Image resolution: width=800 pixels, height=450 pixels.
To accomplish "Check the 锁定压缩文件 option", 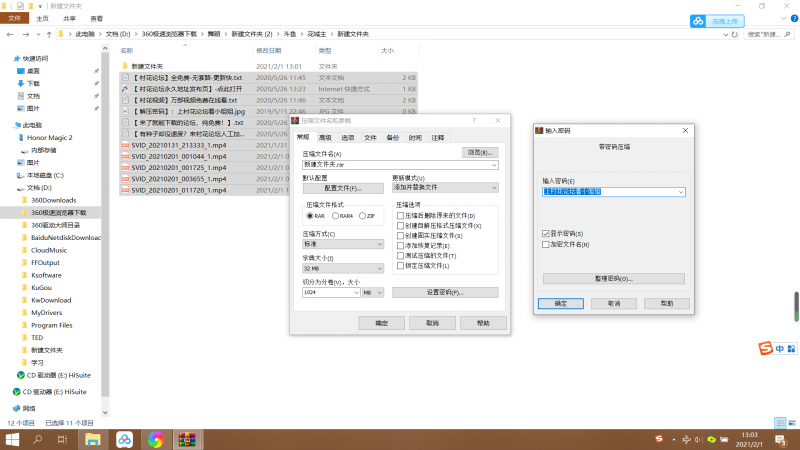I will pos(401,264).
